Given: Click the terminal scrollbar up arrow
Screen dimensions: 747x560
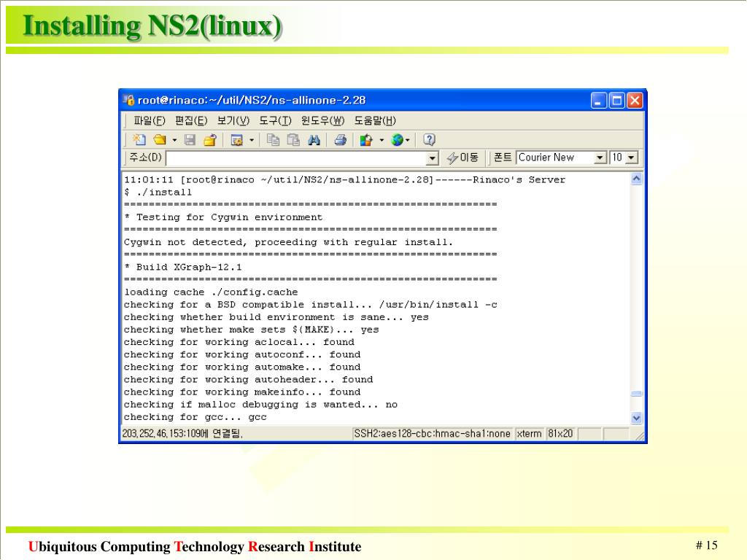Looking at the screenshot, I should [x=636, y=179].
